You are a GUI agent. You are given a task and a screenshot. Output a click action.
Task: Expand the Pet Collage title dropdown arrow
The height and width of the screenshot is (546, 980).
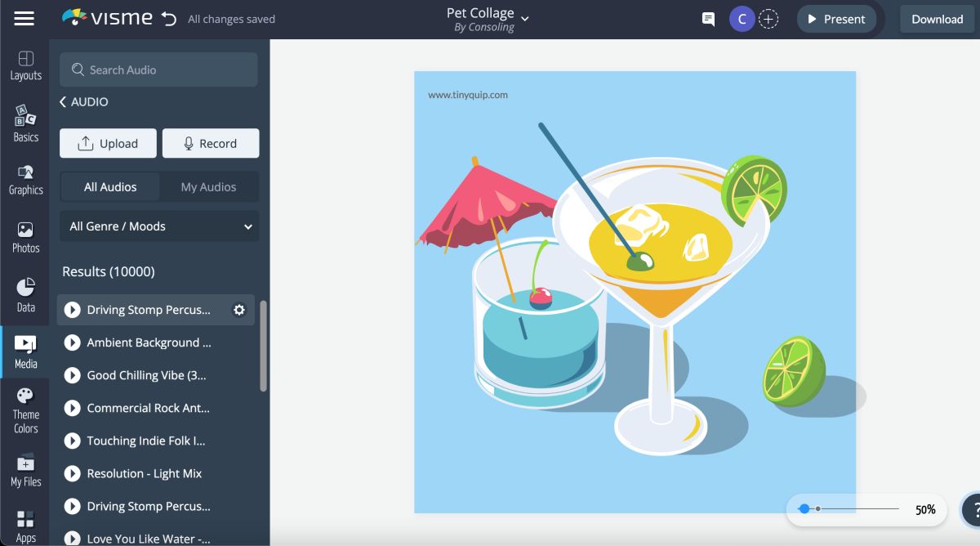(525, 18)
